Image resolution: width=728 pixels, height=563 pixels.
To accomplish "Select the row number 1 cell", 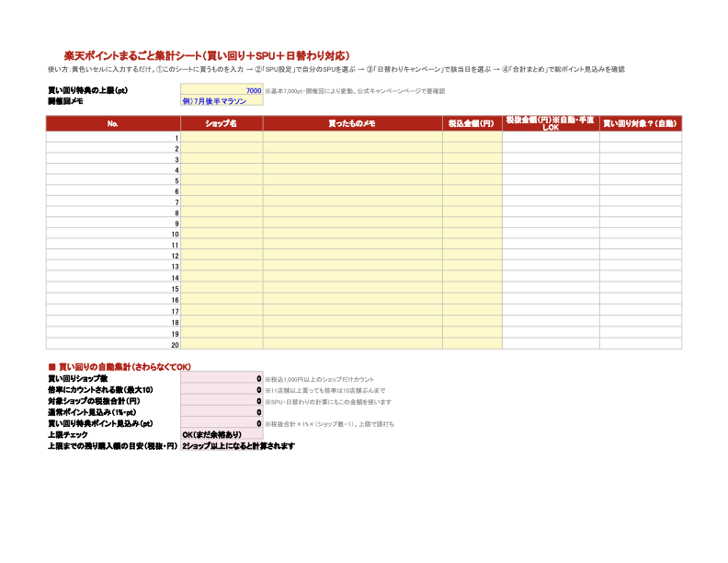I will tap(113, 137).
